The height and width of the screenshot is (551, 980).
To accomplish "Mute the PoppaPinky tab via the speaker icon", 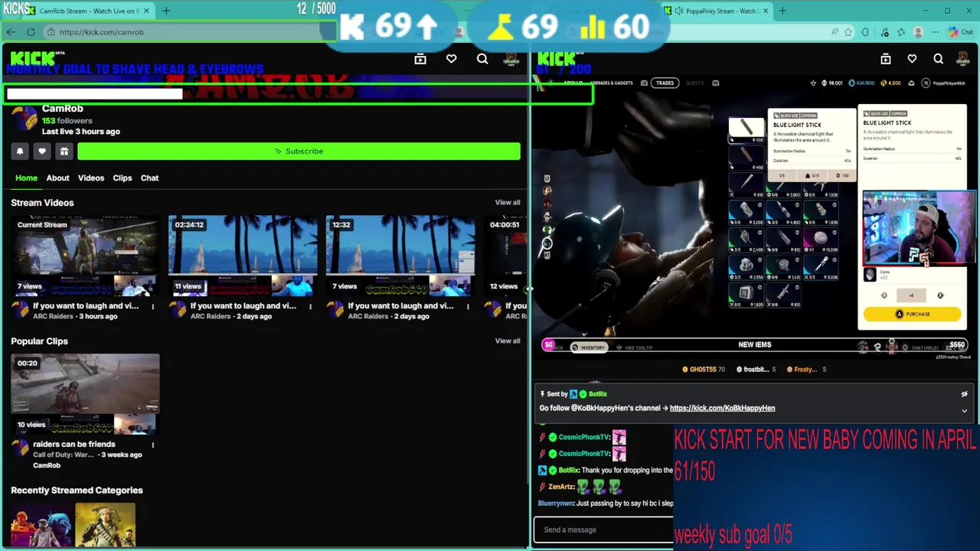I will tap(679, 11).
